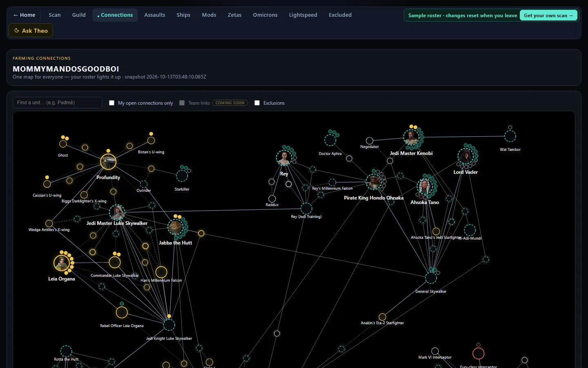
Task: Select the Outrider ship node
Action: [x=144, y=184]
